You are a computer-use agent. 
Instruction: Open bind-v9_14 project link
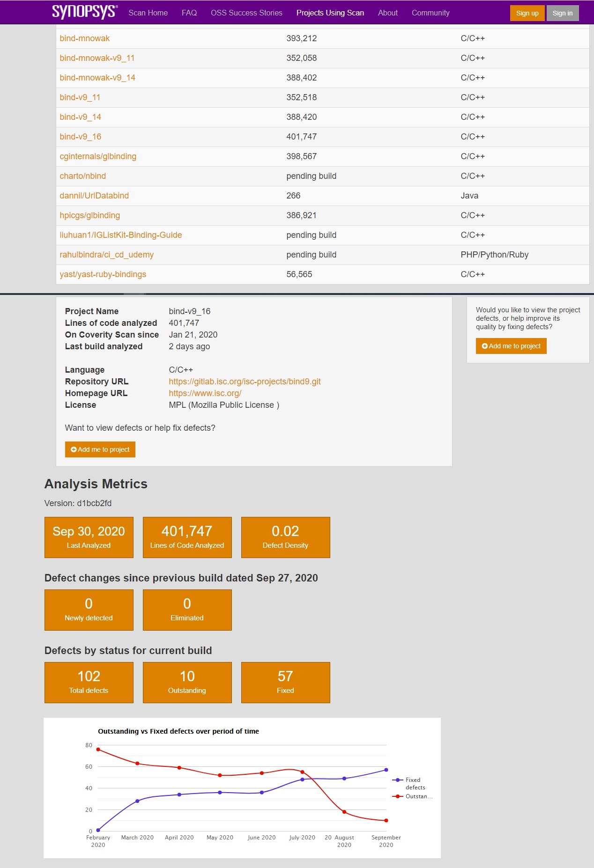tap(81, 117)
